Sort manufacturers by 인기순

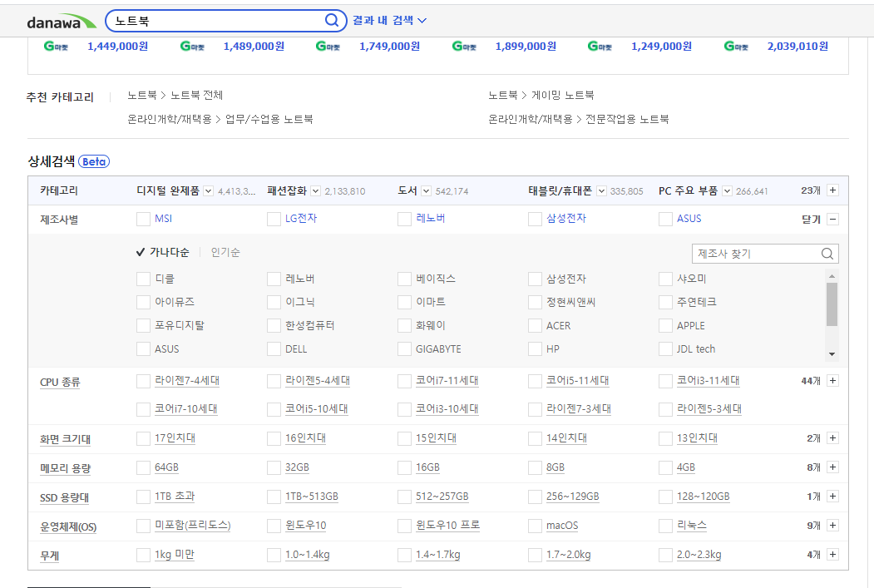click(x=225, y=253)
